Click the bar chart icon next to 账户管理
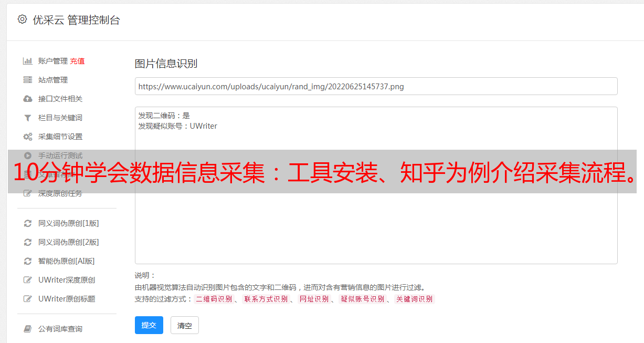The image size is (644, 343). click(x=28, y=61)
